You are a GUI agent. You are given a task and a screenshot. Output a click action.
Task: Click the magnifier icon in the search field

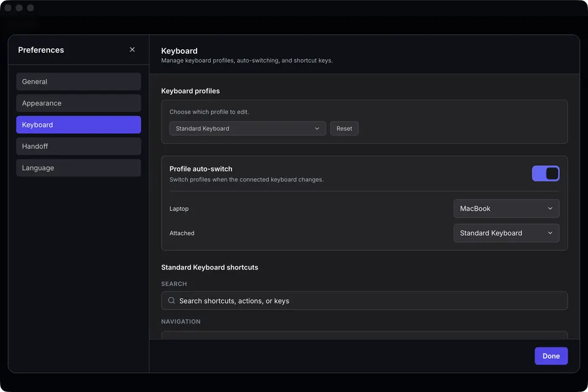point(171,301)
